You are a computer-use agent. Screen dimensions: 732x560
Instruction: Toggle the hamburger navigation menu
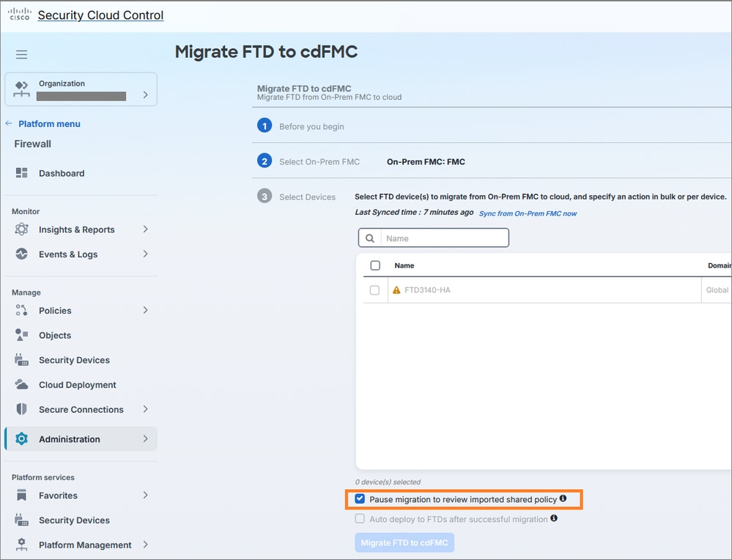21,54
